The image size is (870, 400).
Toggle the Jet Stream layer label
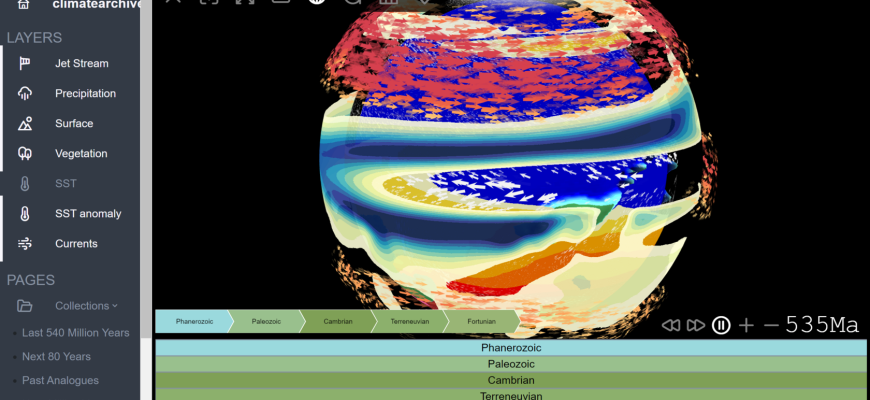click(x=81, y=64)
